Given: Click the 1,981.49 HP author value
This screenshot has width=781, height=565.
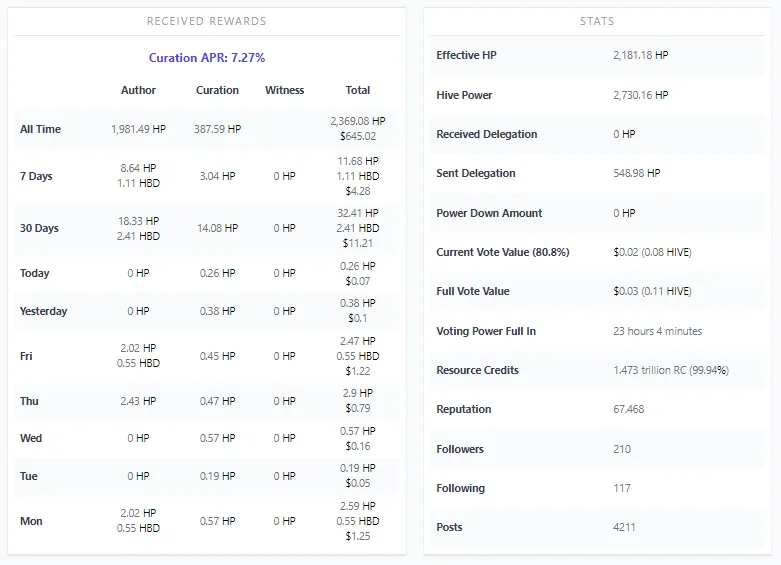Looking at the screenshot, I should click(138, 129).
